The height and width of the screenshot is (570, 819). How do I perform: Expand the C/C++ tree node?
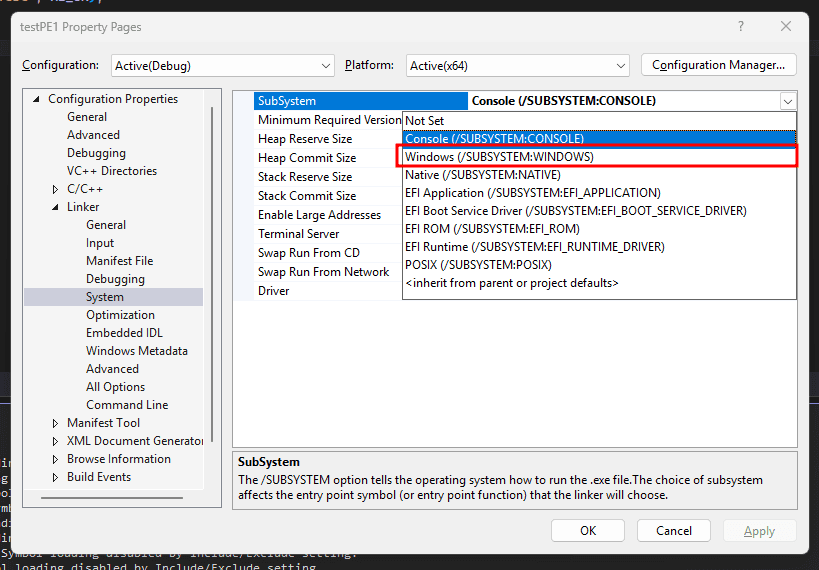(x=56, y=189)
